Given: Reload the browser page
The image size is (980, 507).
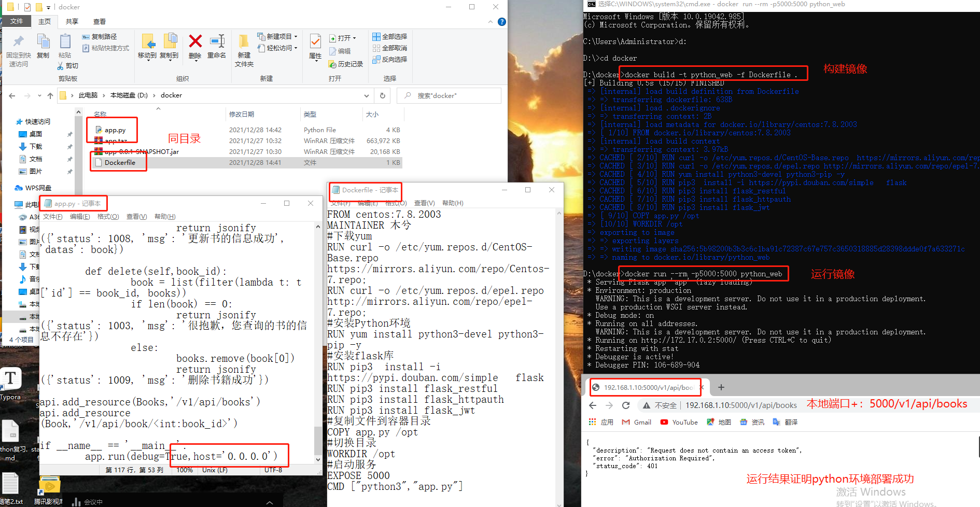Looking at the screenshot, I should [626, 405].
